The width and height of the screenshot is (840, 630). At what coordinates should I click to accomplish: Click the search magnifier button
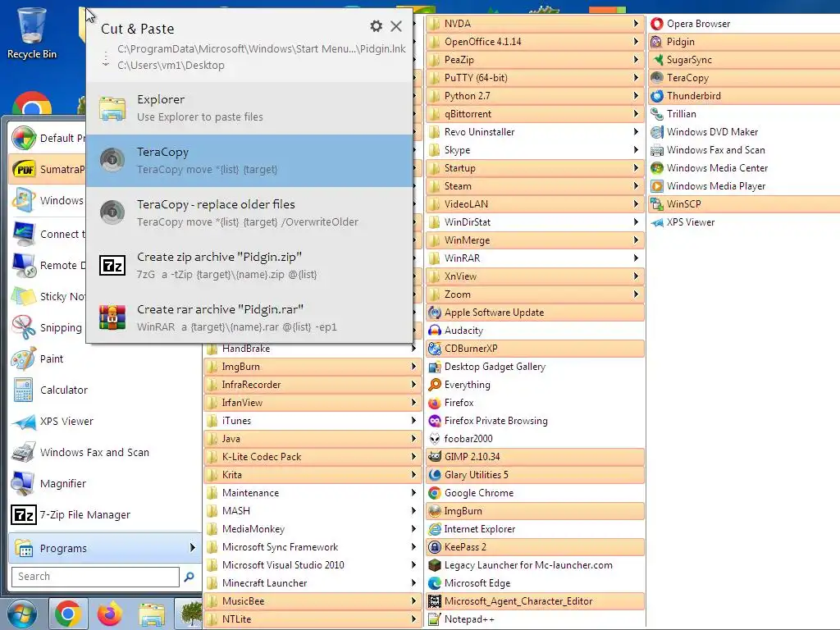coord(189,577)
